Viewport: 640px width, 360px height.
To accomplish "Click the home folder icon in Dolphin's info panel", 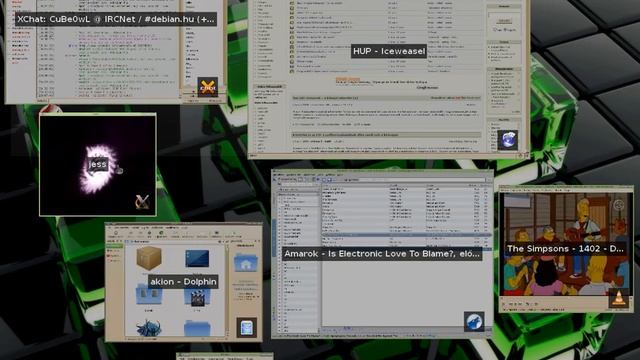I will (x=246, y=263).
